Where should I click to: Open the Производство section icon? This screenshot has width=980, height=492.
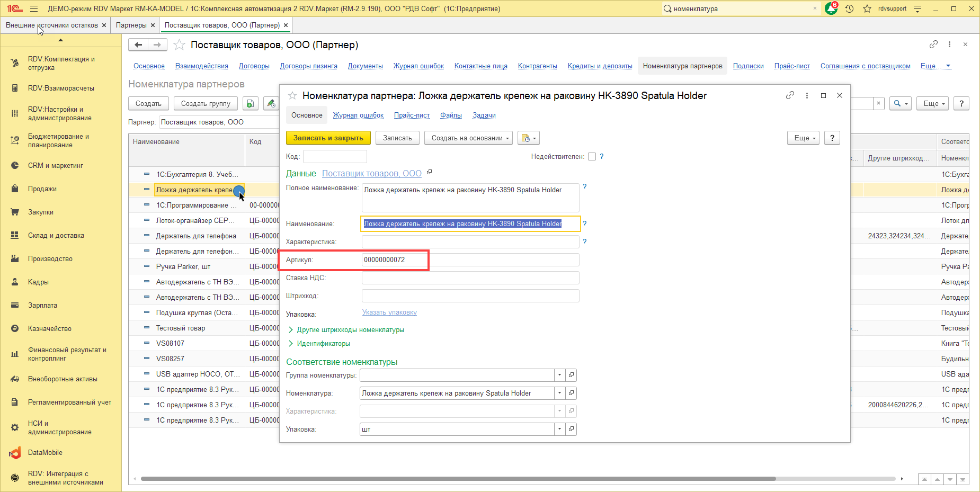15,259
